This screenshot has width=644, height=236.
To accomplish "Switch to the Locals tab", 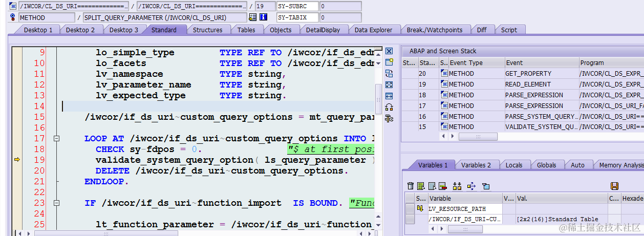I will [x=514, y=165].
